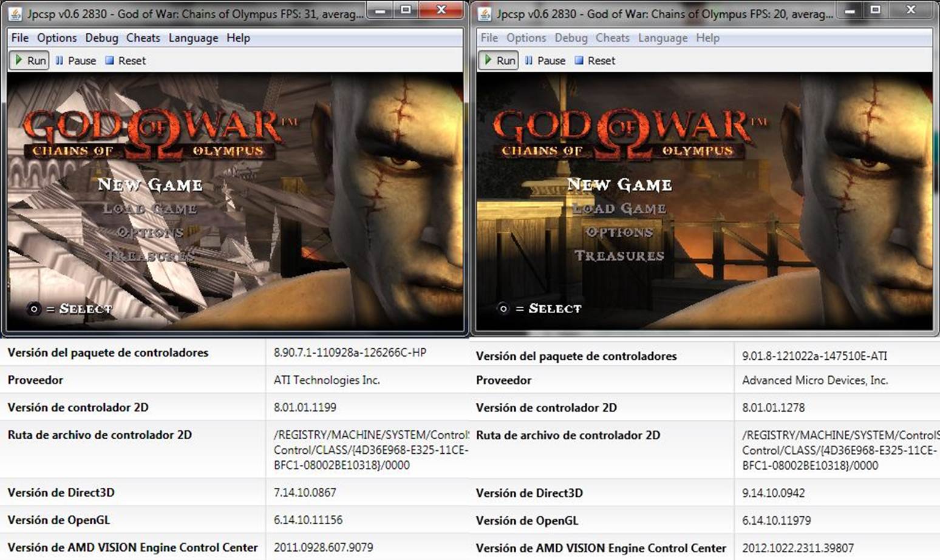Screen dimensions: 940x560
Task: Click Run in the right Jpcsp window
Action: tap(499, 61)
